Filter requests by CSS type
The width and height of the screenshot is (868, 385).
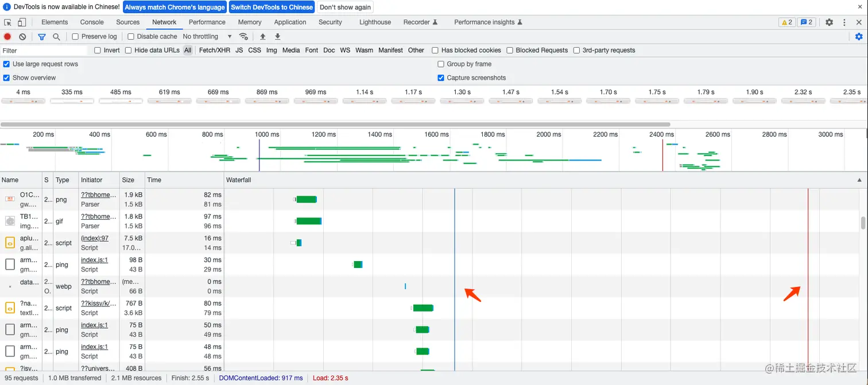click(x=255, y=50)
